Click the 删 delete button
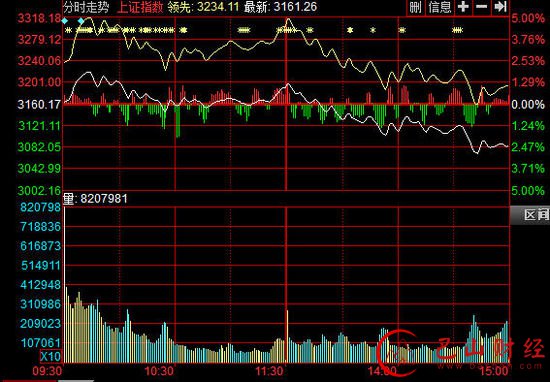 tap(415, 7)
